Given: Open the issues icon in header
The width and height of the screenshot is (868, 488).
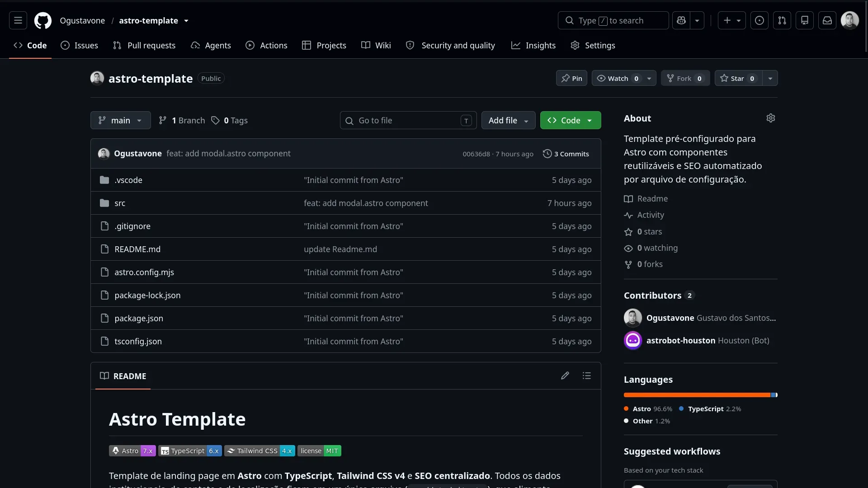Looking at the screenshot, I should point(759,20).
